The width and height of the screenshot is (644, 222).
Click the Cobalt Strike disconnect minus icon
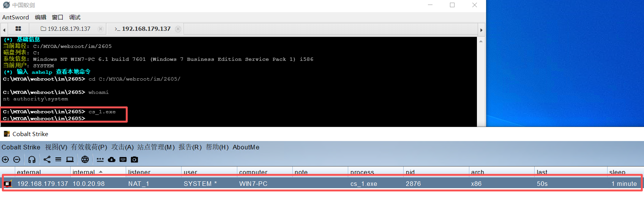(17, 160)
